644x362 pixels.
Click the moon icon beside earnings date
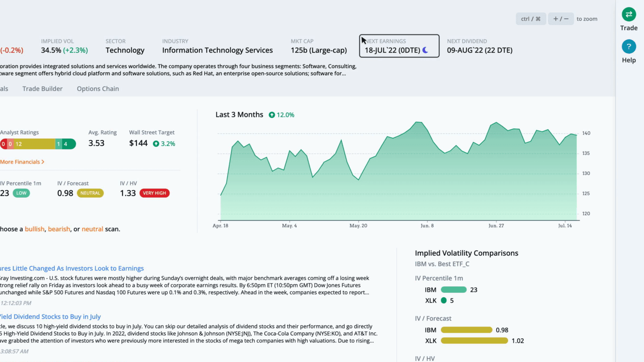coord(425,50)
